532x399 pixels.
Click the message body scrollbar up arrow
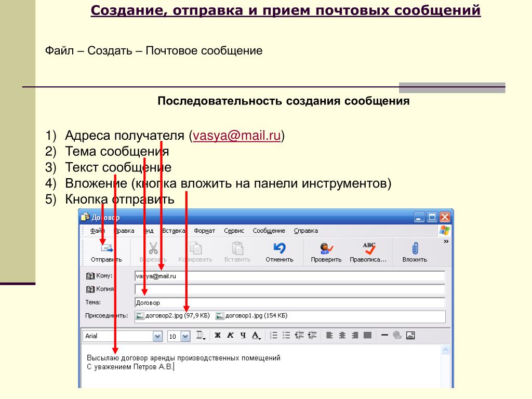pyautogui.click(x=445, y=350)
